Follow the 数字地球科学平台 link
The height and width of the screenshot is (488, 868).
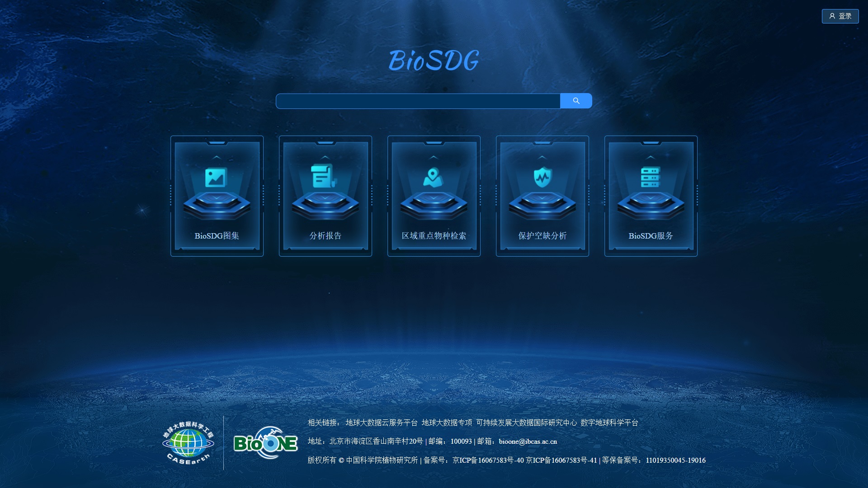(609, 422)
